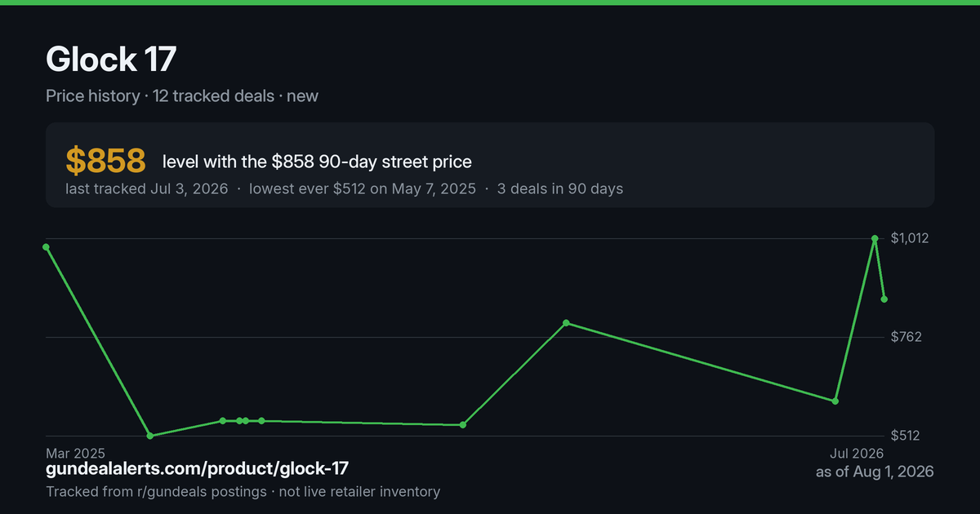
Task: Click the Mar 2025 x-axis label
Action: (x=75, y=453)
